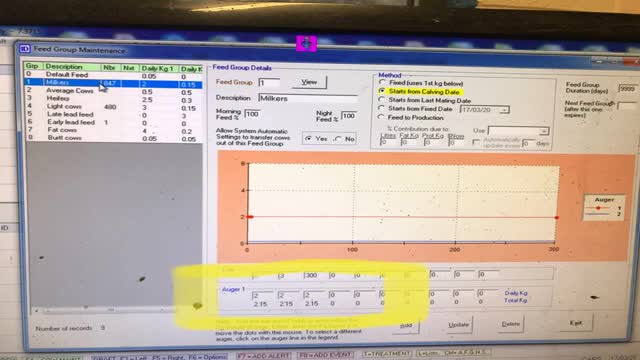Screen dimensions: 640x360
Task: Select the Light cows row
Action: (113, 107)
